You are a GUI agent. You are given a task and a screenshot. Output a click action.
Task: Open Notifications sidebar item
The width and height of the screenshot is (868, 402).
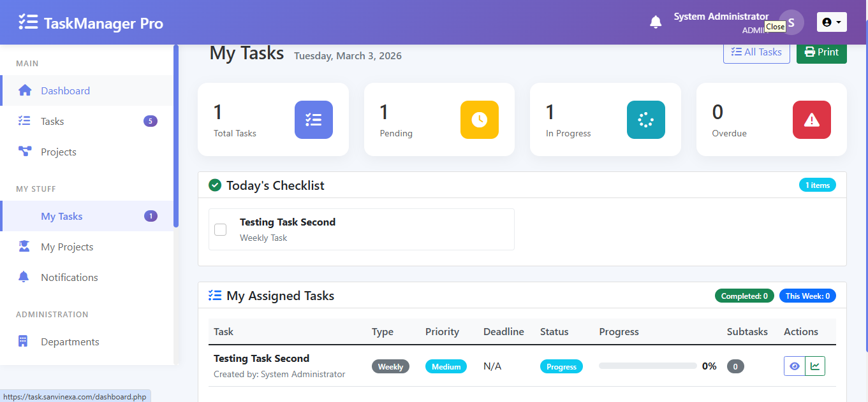click(x=69, y=277)
